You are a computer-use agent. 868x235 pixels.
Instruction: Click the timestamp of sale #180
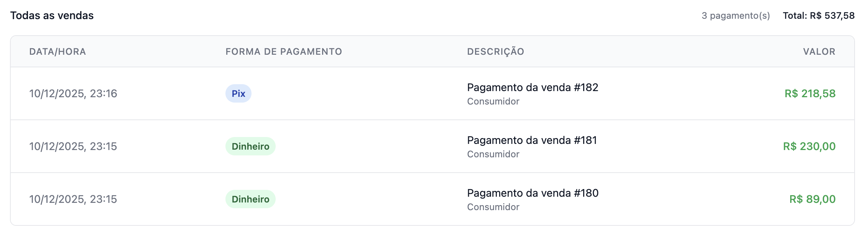click(73, 199)
